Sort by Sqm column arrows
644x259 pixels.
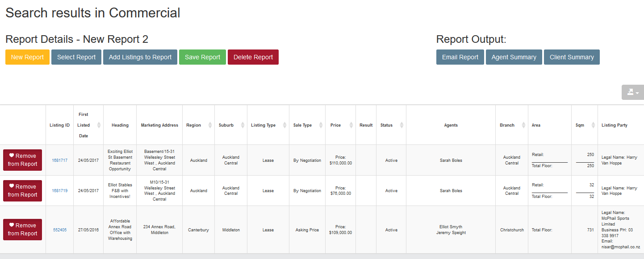pyautogui.click(x=593, y=125)
